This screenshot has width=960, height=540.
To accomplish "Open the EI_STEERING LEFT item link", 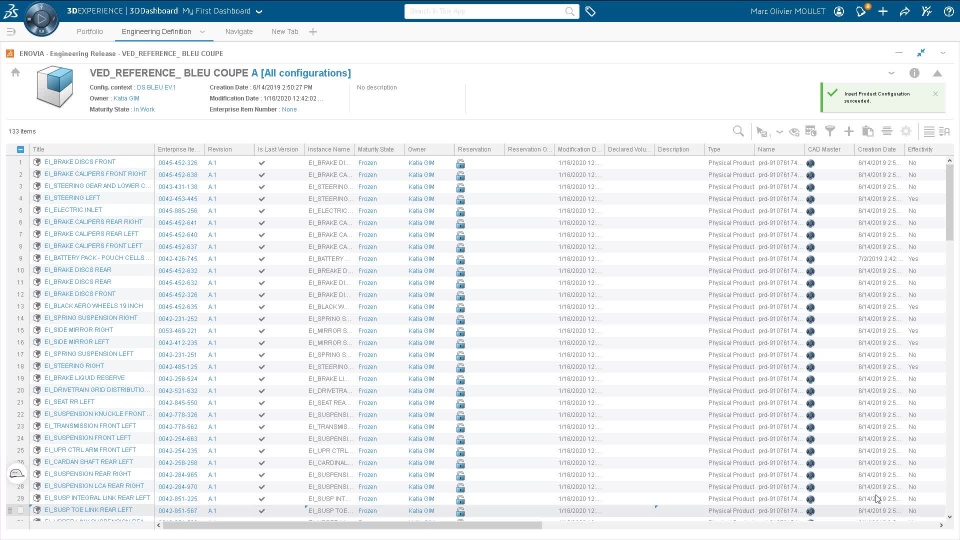I will click(72, 198).
